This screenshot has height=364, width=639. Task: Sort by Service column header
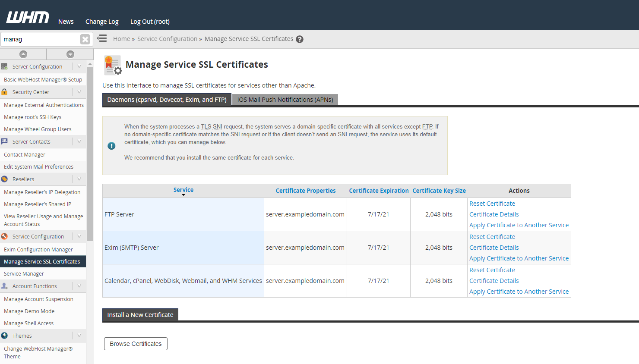tap(183, 190)
